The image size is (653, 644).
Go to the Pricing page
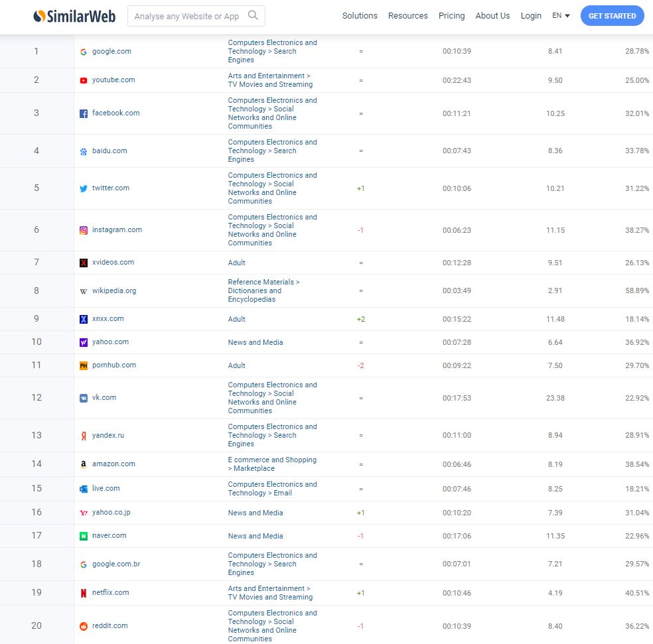coord(451,16)
